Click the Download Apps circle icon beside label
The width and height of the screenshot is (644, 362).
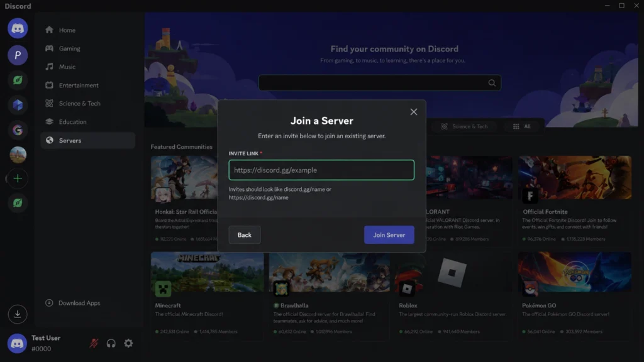tap(49, 303)
